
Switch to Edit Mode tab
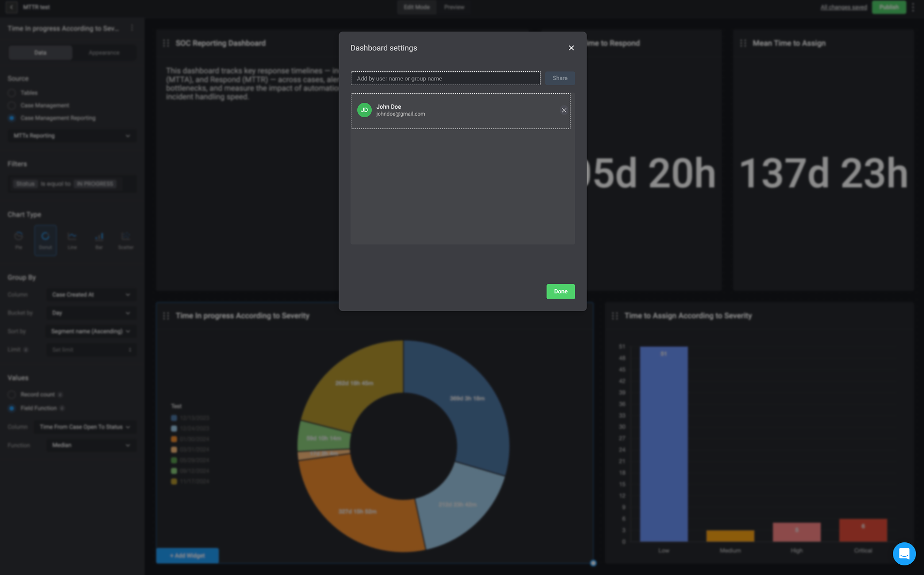417,7
